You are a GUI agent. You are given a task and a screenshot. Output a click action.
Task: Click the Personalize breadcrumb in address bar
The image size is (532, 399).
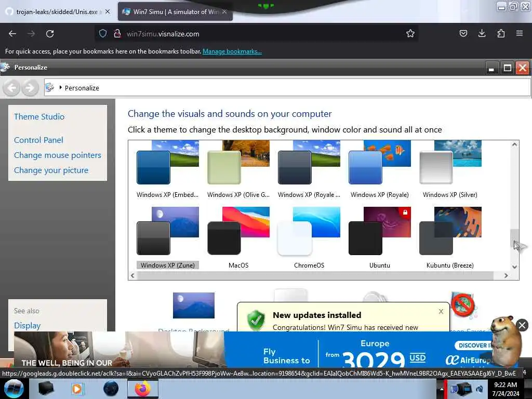pos(82,88)
